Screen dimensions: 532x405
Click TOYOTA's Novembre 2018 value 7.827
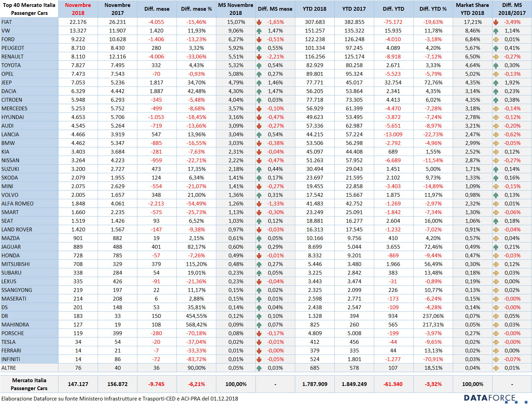[78, 65]
